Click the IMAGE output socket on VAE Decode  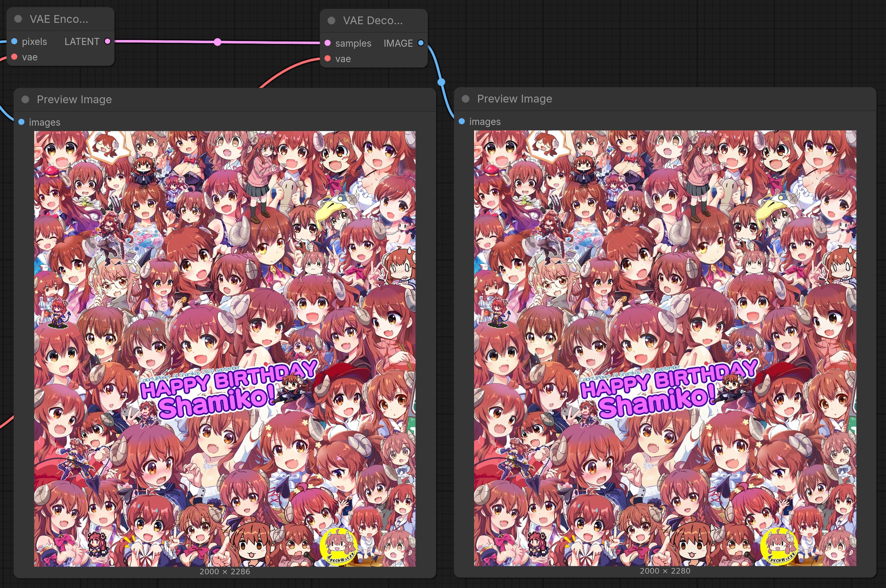421,43
